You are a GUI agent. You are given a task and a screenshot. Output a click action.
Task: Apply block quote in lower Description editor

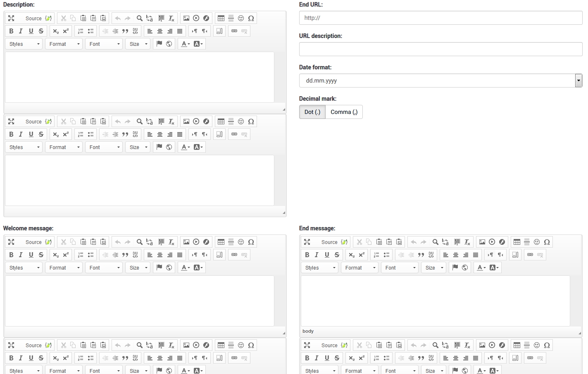[125, 134]
